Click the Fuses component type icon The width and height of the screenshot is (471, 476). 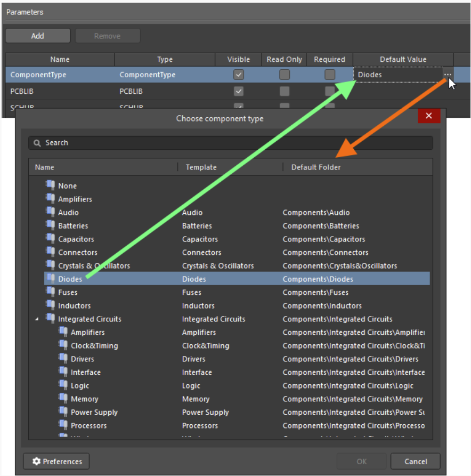[x=50, y=292]
